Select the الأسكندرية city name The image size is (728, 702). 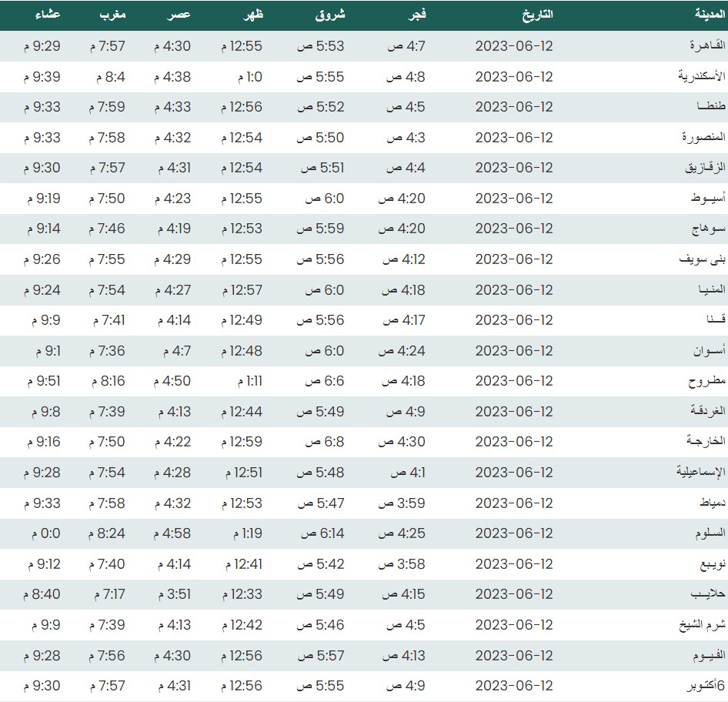pos(701,77)
